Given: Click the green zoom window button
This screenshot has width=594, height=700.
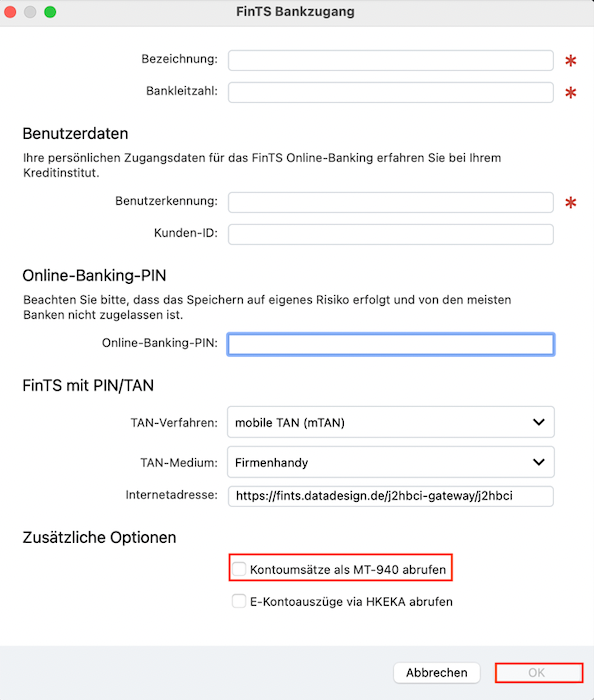Looking at the screenshot, I should pyautogui.click(x=50, y=12).
